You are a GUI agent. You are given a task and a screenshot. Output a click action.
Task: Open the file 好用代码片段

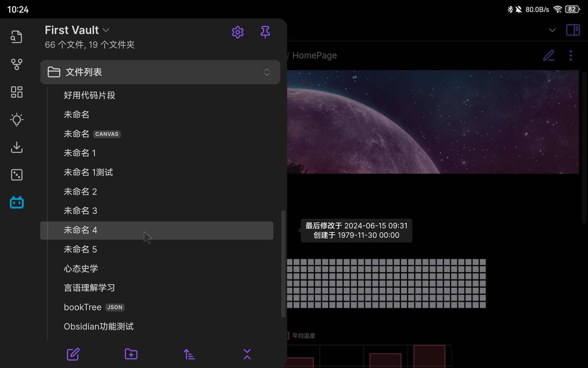156,95
